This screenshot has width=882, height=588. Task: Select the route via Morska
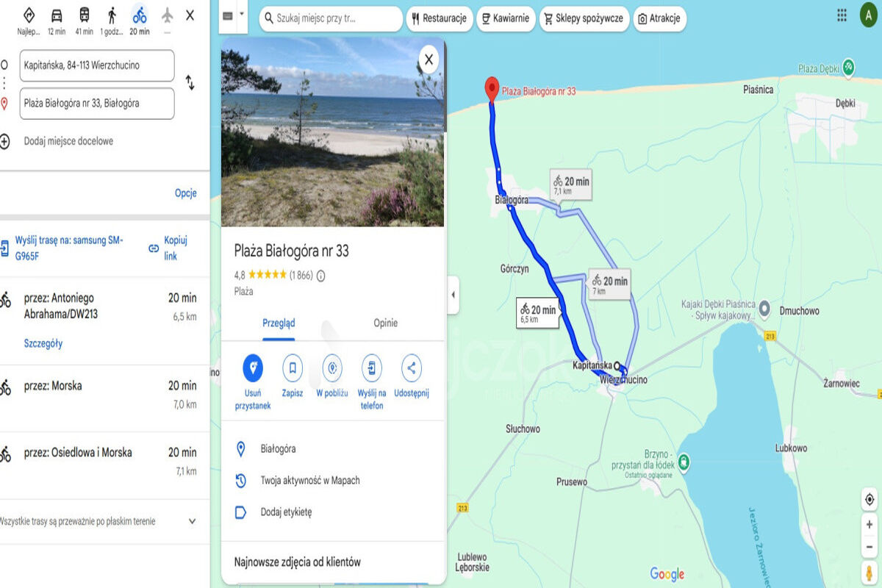(103, 394)
